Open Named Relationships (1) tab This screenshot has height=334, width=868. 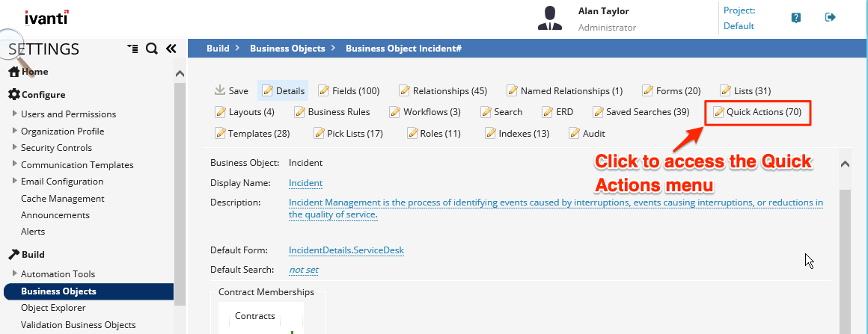(x=565, y=90)
